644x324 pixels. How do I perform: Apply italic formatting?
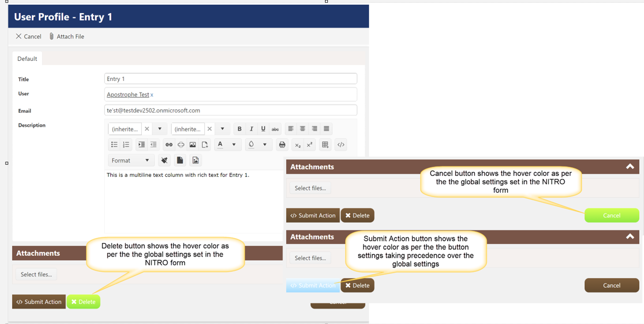tap(251, 129)
